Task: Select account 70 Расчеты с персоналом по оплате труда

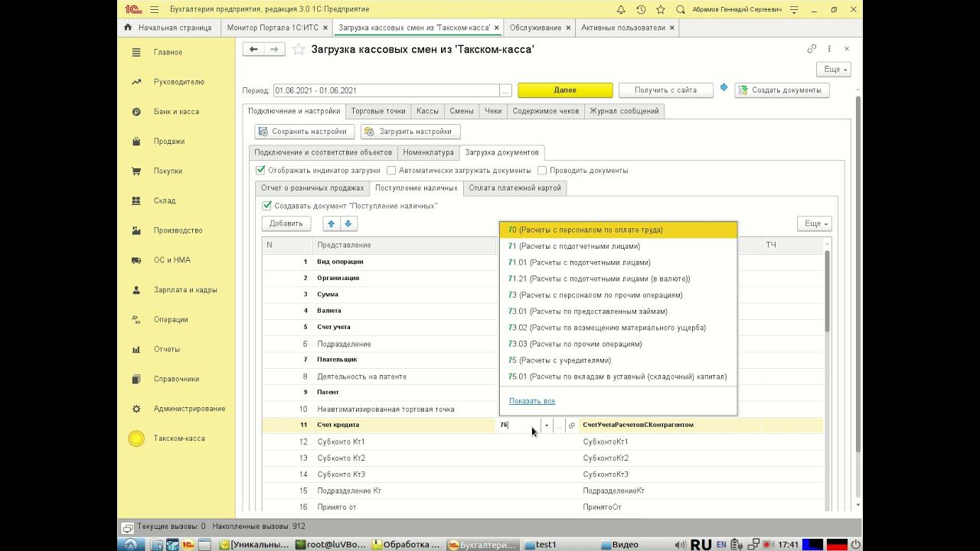Action: point(618,230)
